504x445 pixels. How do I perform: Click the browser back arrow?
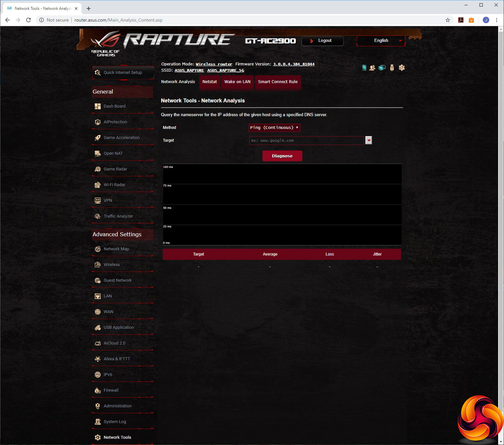tap(8, 20)
